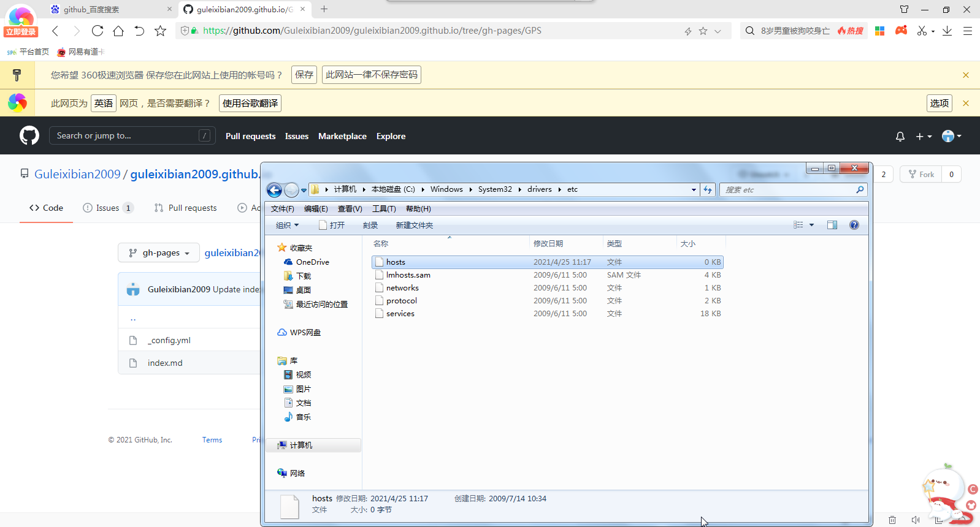The width and height of the screenshot is (980, 527).
Task: Select the services file
Action: tap(547, 314)
